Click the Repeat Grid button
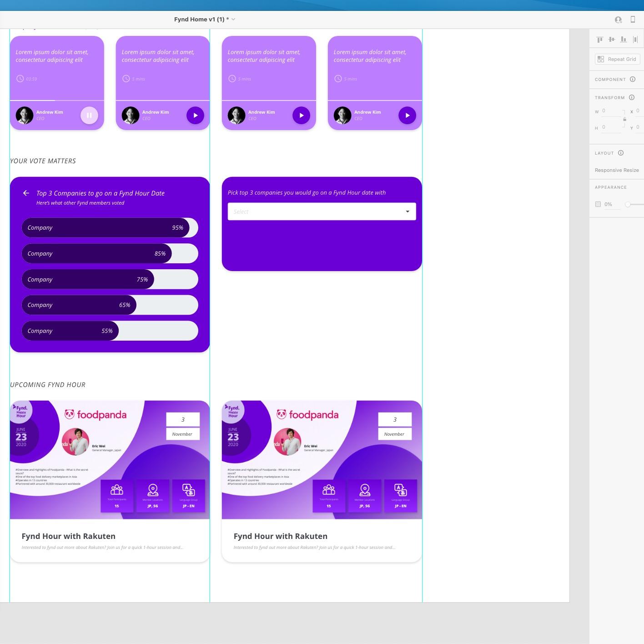 [x=617, y=59]
